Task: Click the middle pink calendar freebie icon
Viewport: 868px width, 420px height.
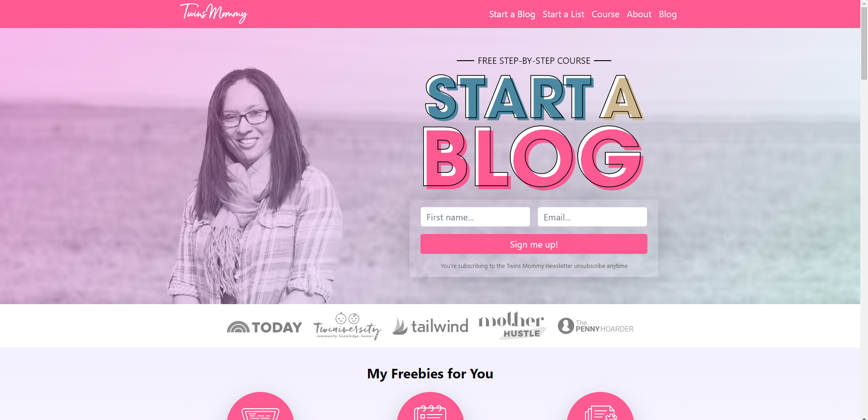Action: 430,406
